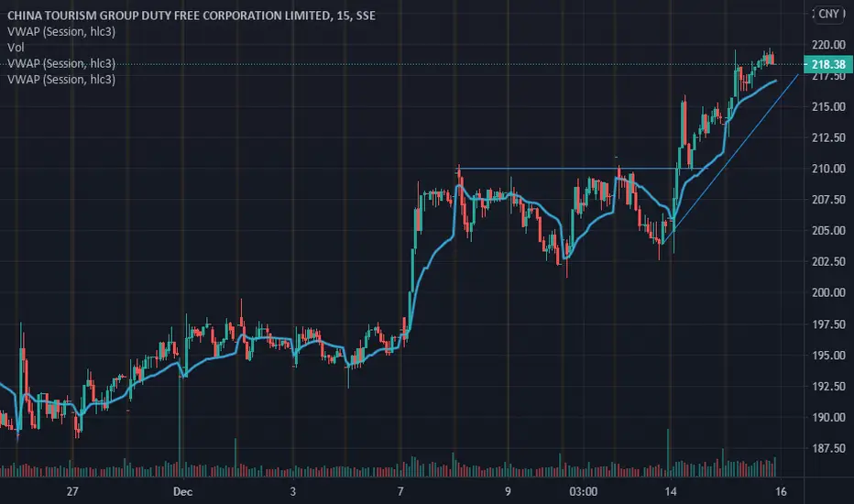This screenshot has height=504, width=854.
Task: Click the 27 date axis label
Action: point(71,491)
